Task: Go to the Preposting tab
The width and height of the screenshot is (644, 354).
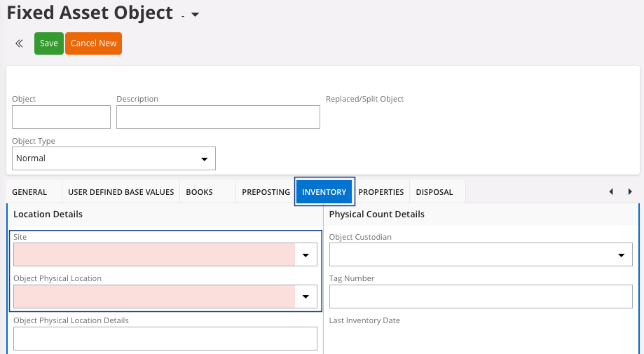Action: (x=266, y=192)
